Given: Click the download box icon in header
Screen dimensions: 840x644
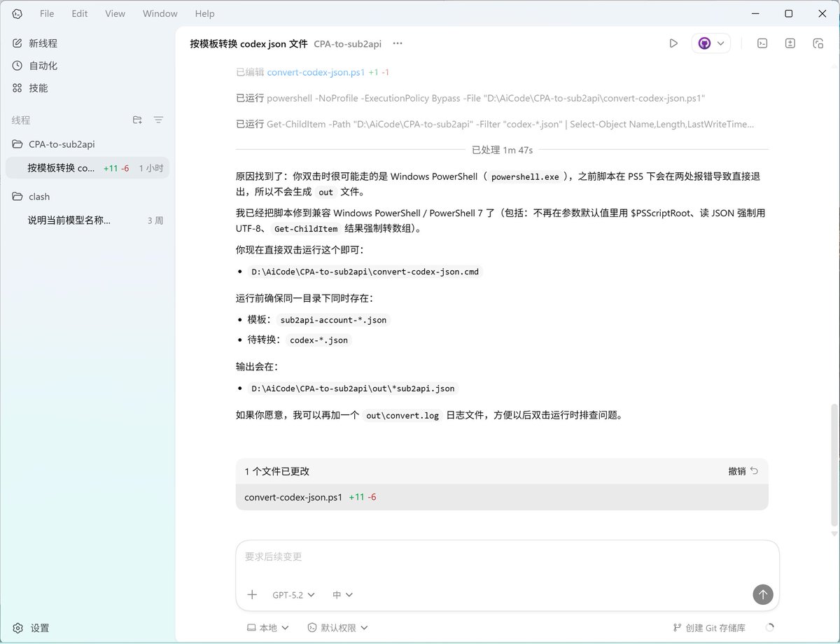Looking at the screenshot, I should tap(790, 43).
